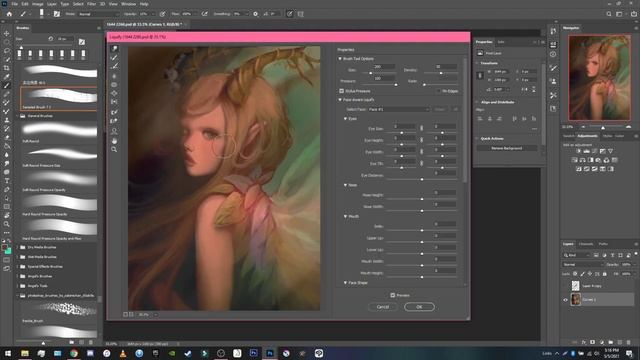Collapse the Eyes section
Screen dimensions: 640x360
point(345,119)
